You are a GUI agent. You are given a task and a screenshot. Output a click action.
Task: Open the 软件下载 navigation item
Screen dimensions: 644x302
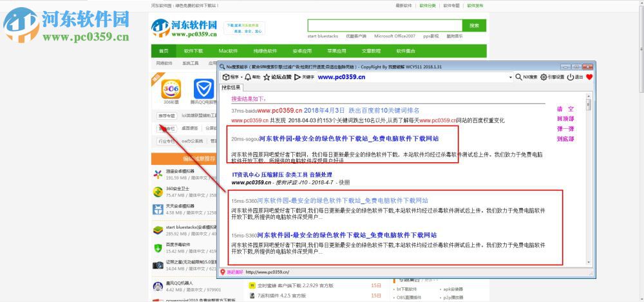[193, 52]
